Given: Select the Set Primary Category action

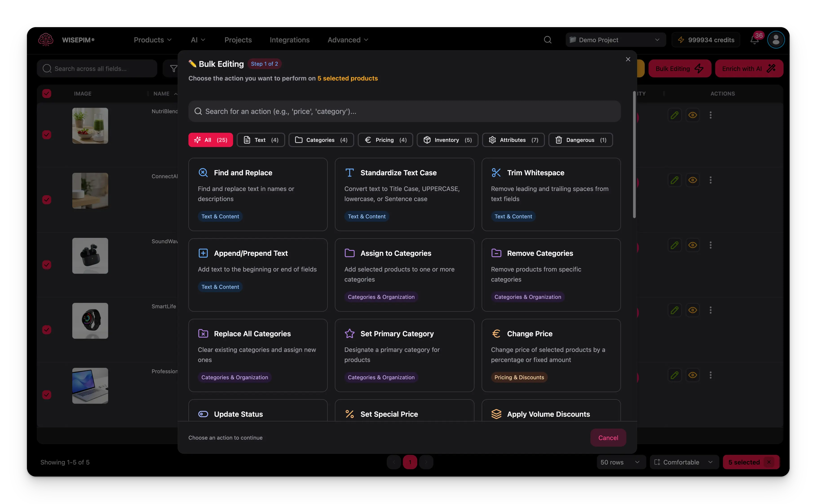Looking at the screenshot, I should point(404,355).
